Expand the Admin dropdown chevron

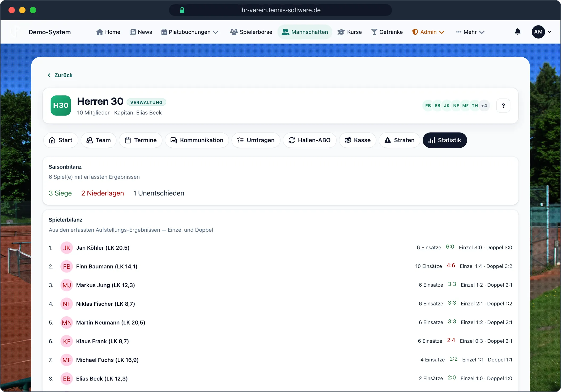click(x=442, y=32)
